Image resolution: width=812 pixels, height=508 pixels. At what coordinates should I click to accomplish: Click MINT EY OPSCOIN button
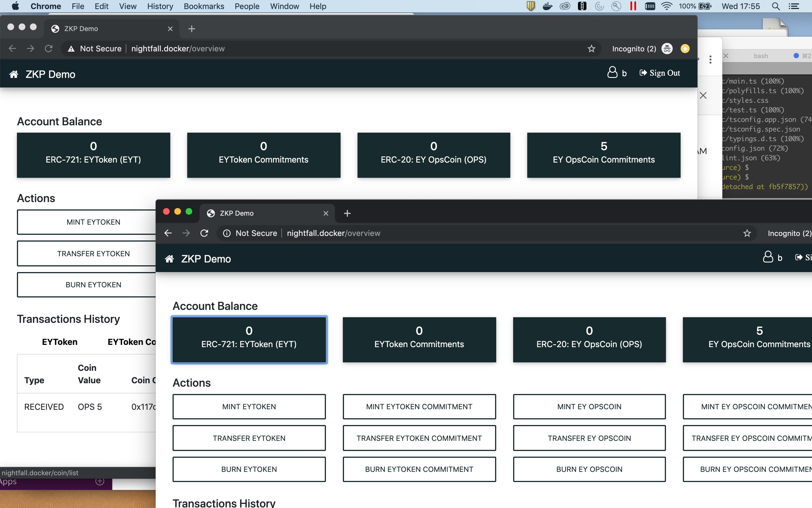589,406
